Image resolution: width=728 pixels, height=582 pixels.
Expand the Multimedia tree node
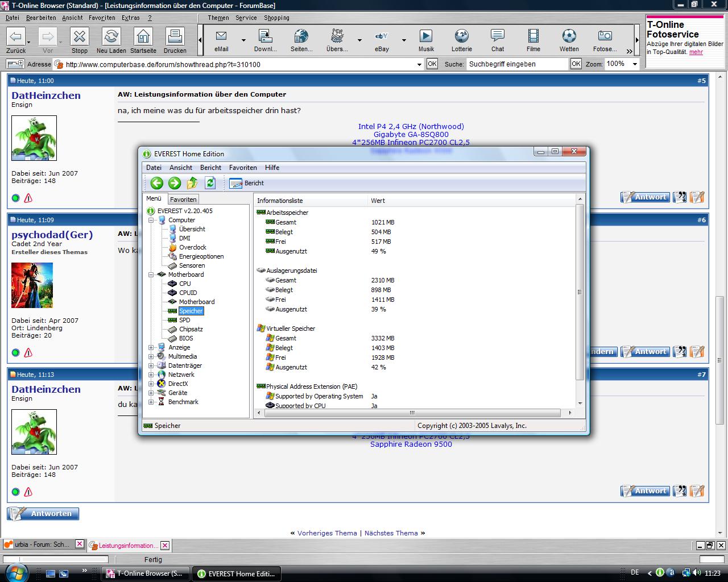click(x=151, y=356)
